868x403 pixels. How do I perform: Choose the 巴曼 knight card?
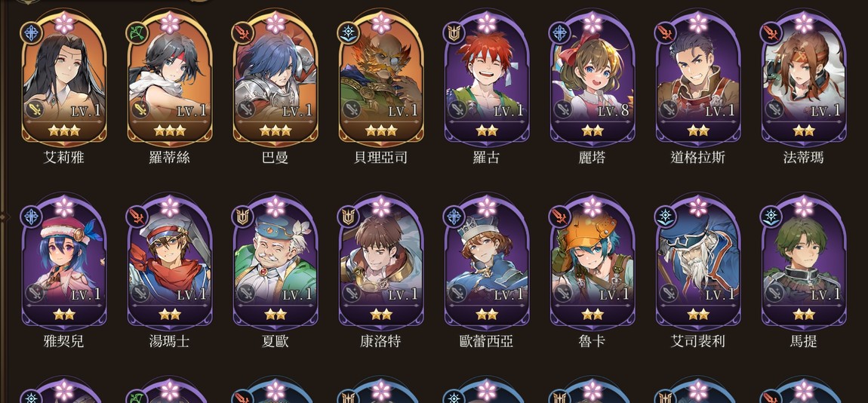(275, 80)
